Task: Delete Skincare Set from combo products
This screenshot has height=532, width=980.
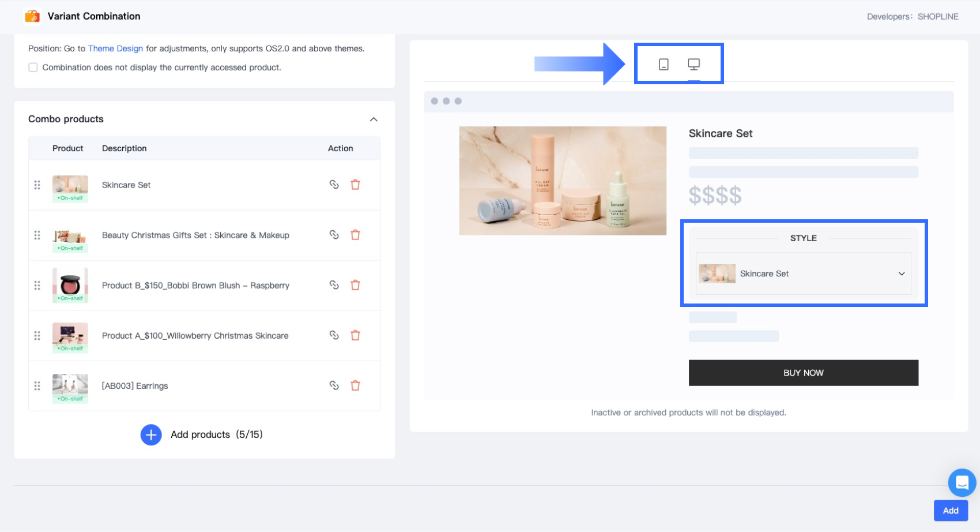Action: (356, 185)
